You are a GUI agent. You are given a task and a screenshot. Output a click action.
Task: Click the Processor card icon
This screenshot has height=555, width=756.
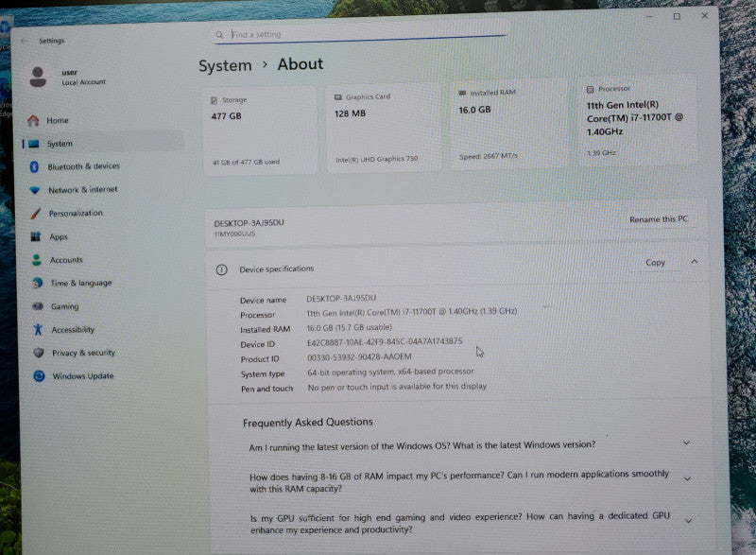pos(590,89)
